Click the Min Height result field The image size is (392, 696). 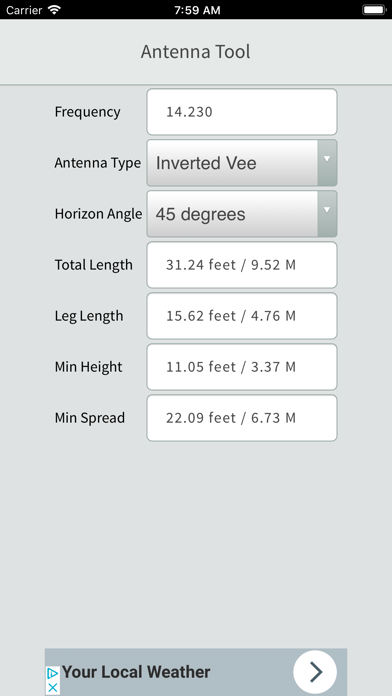[242, 367]
